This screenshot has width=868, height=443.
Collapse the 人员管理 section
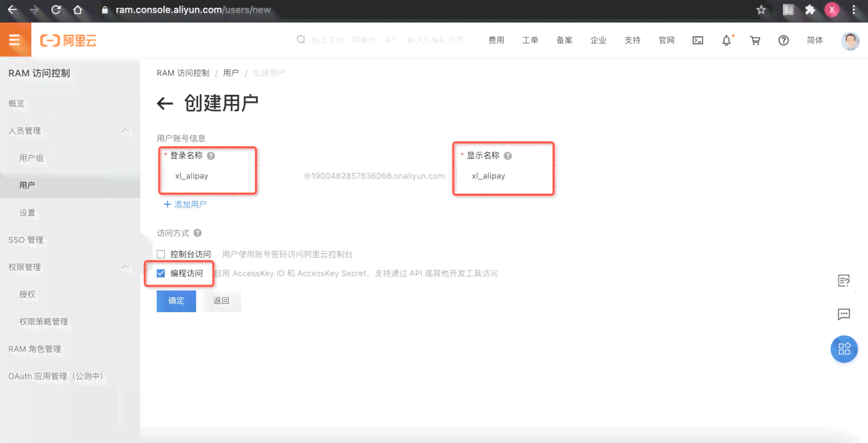tap(126, 131)
